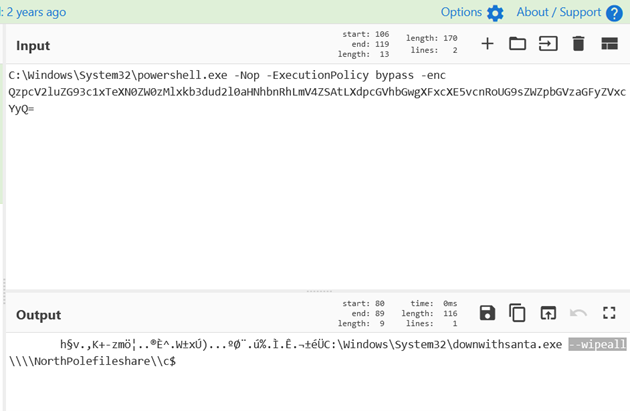Copy raw output to clipboard
The image size is (630, 411).
517,313
